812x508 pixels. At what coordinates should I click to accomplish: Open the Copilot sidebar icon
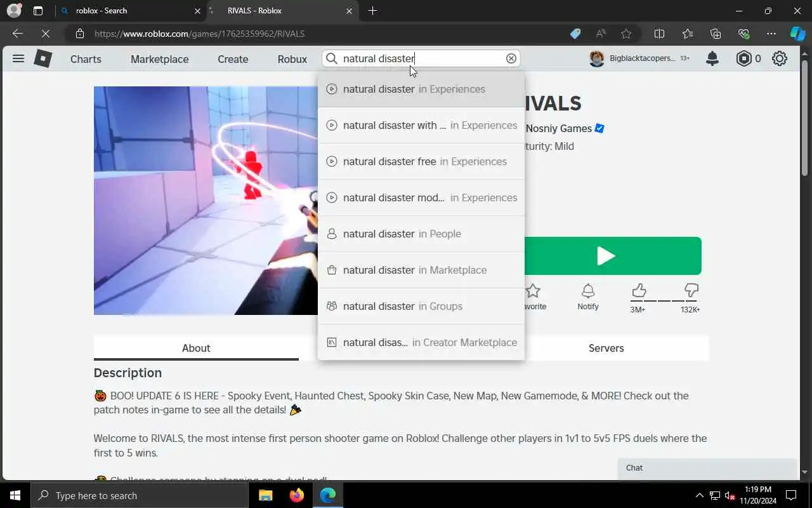point(797,34)
